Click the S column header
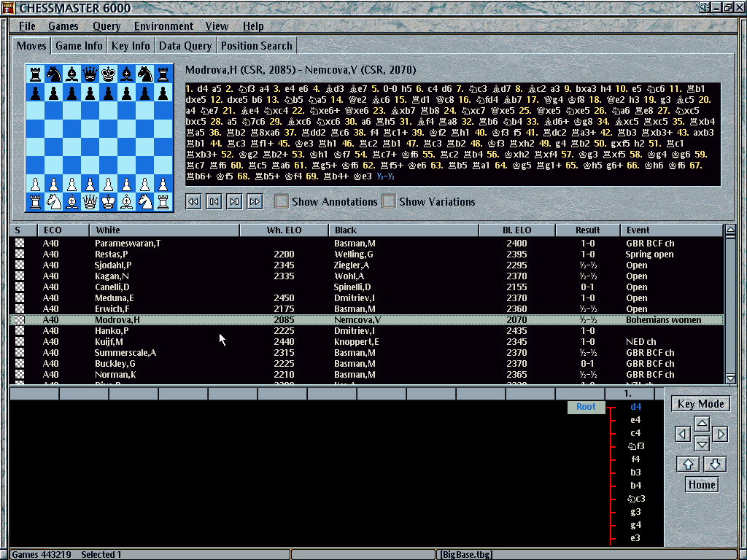The image size is (747, 560). point(23,230)
